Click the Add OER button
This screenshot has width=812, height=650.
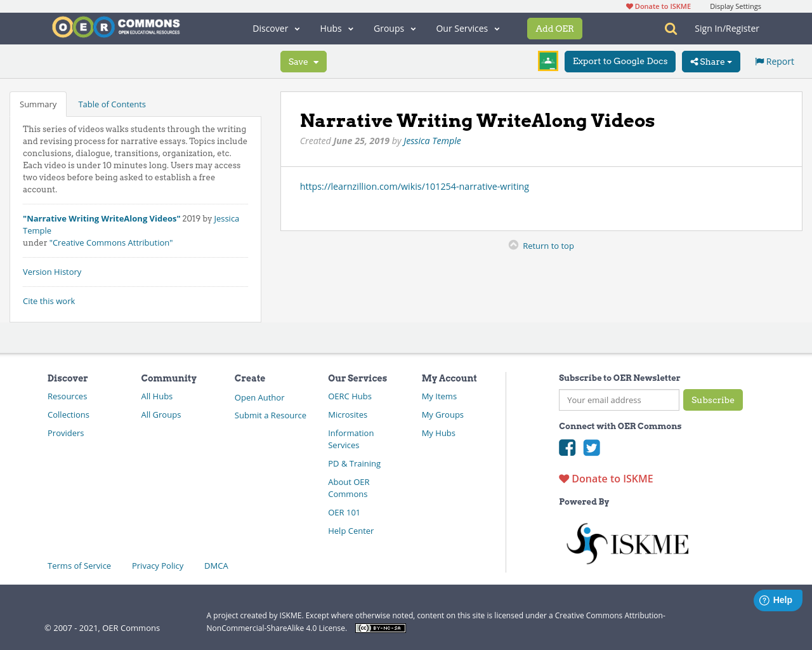click(554, 28)
